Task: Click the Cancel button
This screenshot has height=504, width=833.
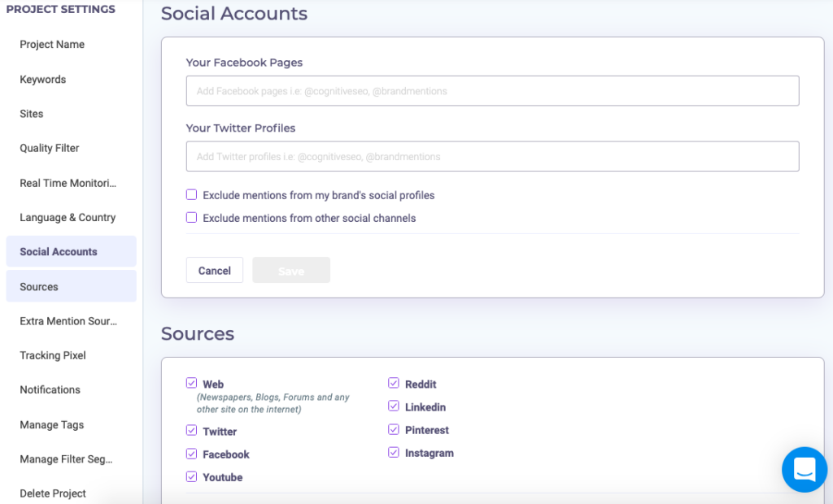Action: 214,269
